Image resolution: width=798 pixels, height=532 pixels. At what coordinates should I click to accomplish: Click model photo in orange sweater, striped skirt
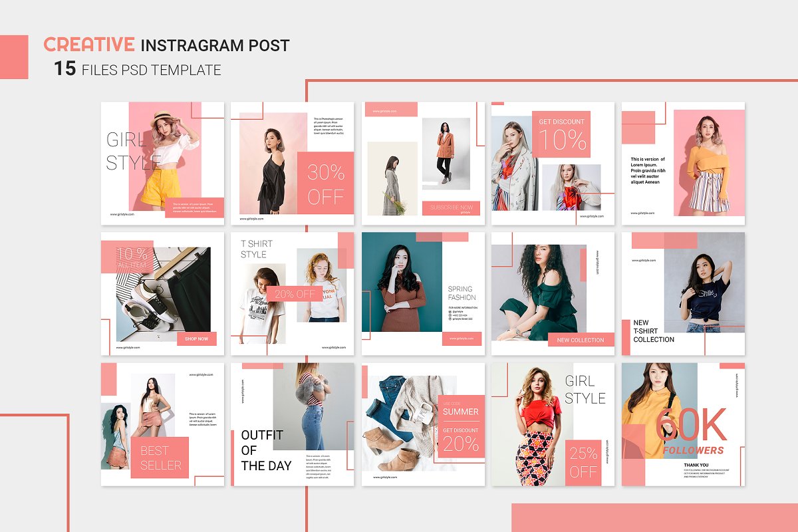pyautogui.click(x=709, y=163)
